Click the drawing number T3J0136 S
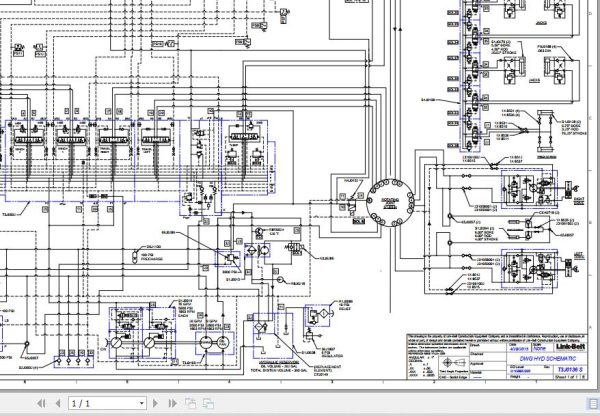600x416 pixels. click(570, 369)
